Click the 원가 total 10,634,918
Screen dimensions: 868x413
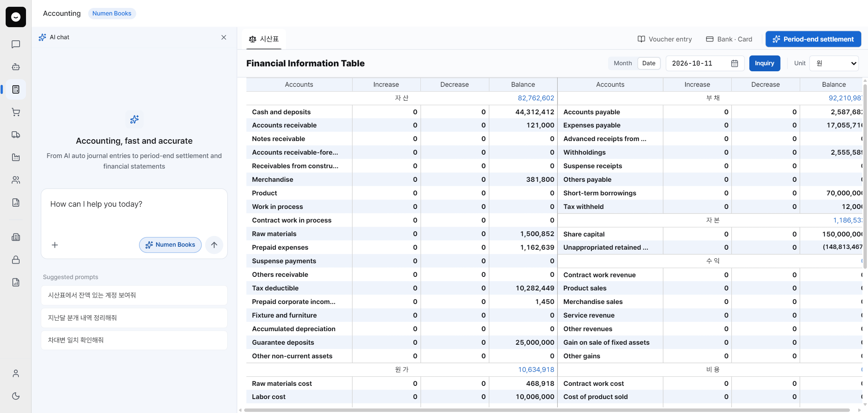(536, 370)
